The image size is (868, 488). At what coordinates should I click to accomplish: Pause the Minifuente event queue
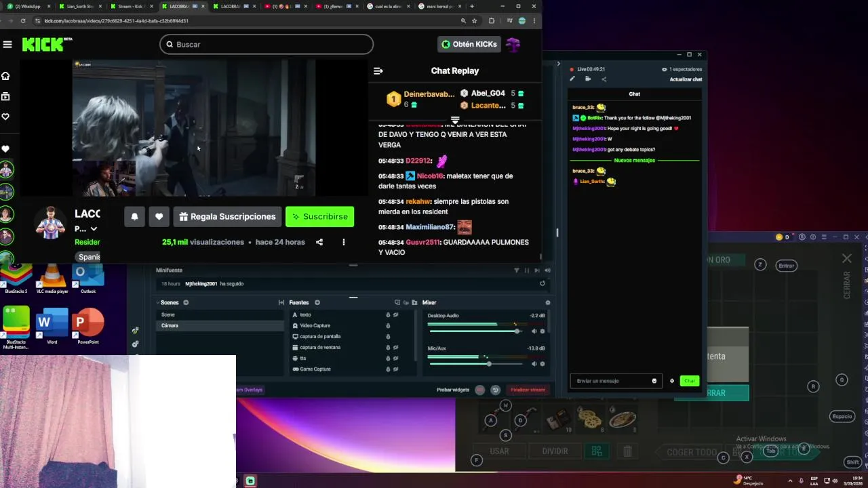(527, 270)
